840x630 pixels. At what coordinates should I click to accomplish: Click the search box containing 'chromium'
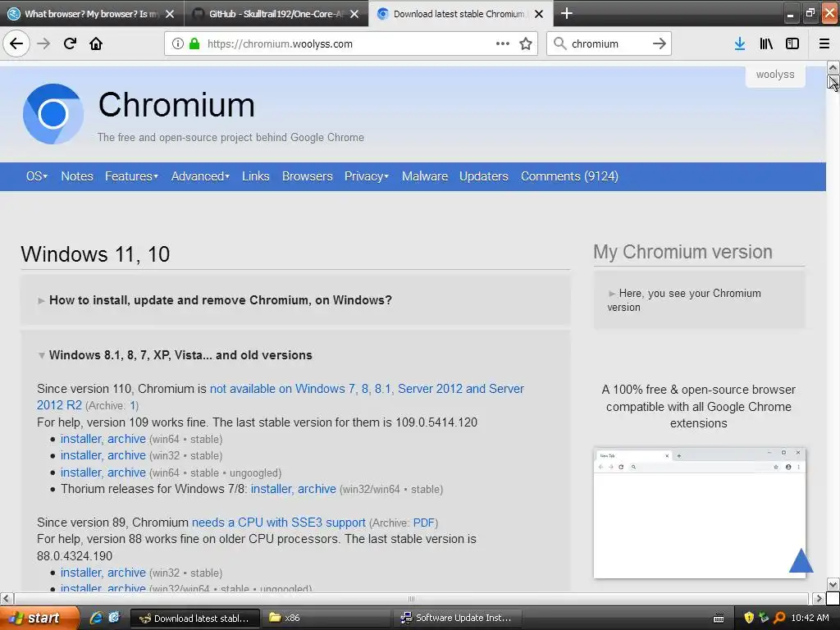[608, 43]
